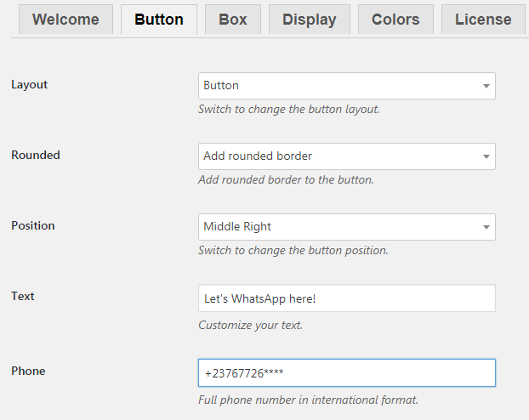Click the active Button tab
The image size is (529, 420).
click(x=159, y=20)
